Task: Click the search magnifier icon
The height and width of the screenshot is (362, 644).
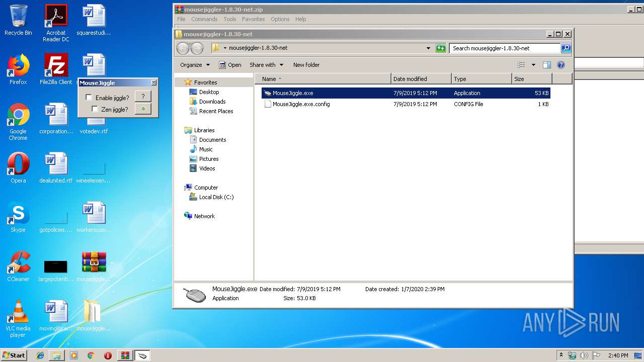Action: point(566,48)
